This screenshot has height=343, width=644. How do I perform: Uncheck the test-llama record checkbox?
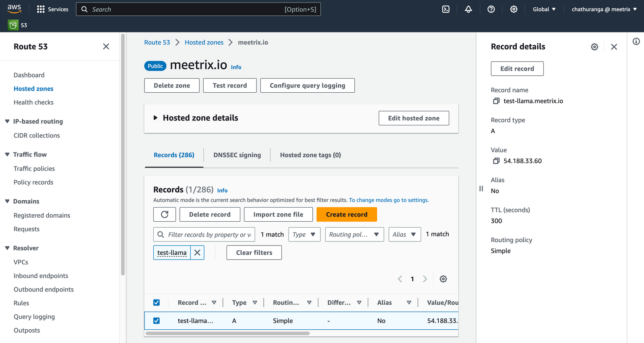point(157,321)
